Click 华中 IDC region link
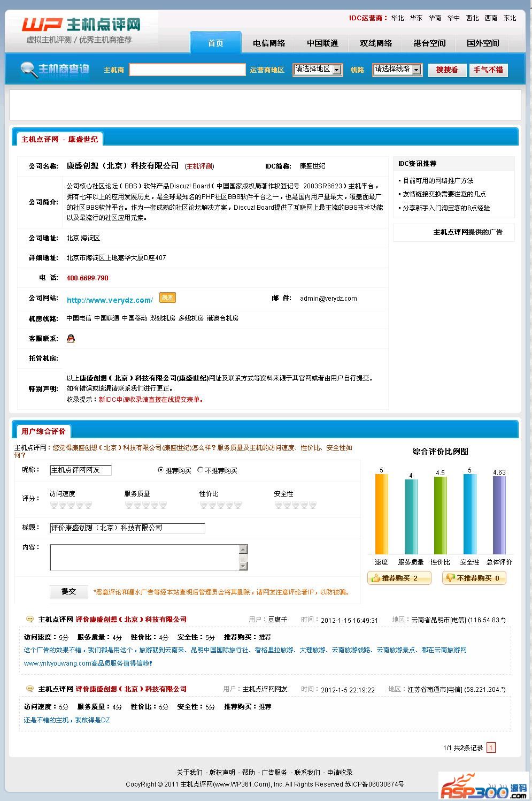The height and width of the screenshot is (801, 532). point(453,18)
